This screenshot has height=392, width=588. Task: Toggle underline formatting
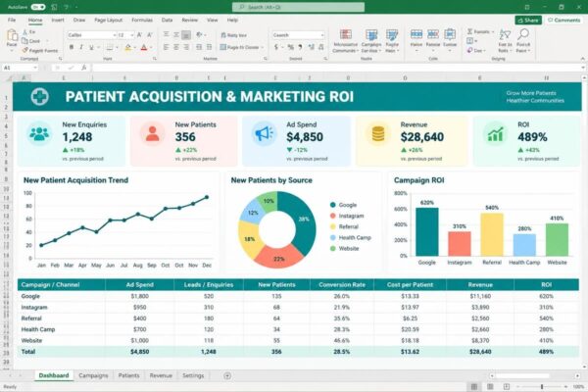[x=91, y=47]
